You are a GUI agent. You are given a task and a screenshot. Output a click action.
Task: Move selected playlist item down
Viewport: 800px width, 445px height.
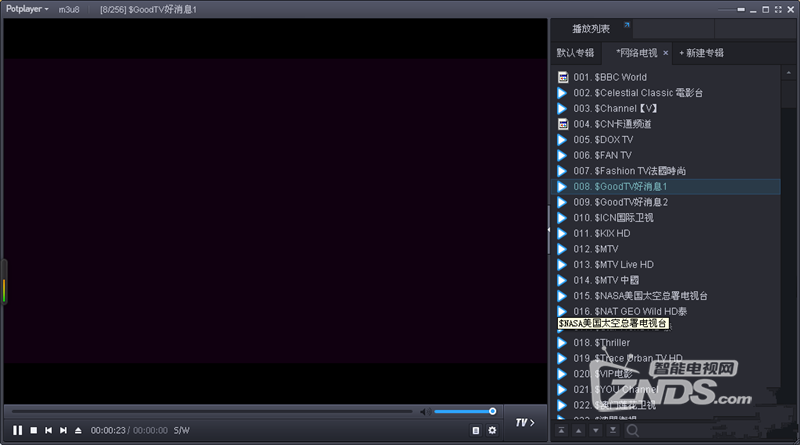point(595,431)
